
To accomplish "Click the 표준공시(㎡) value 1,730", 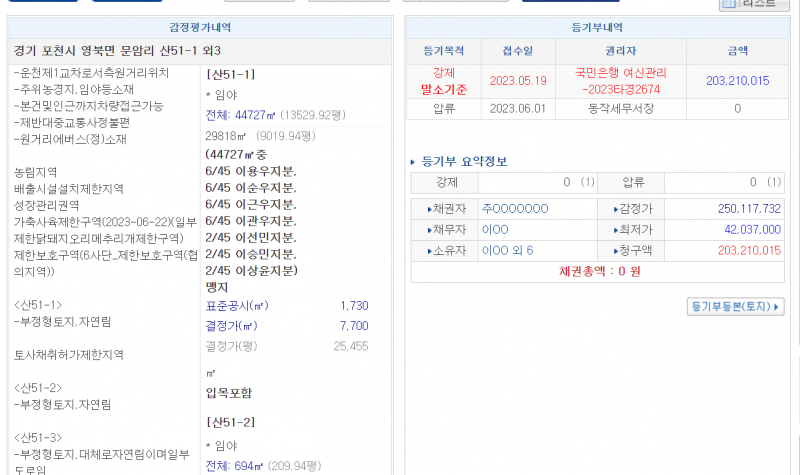I will pos(354,306).
